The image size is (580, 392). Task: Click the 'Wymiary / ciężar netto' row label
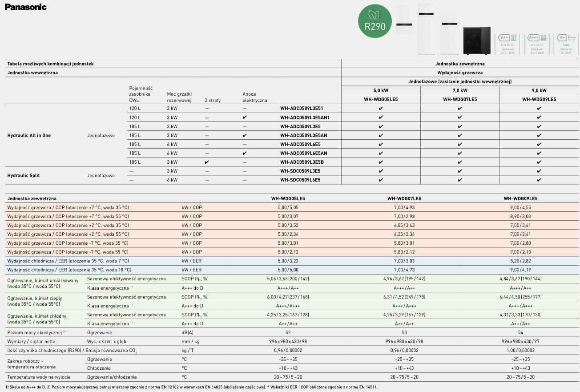(31, 341)
